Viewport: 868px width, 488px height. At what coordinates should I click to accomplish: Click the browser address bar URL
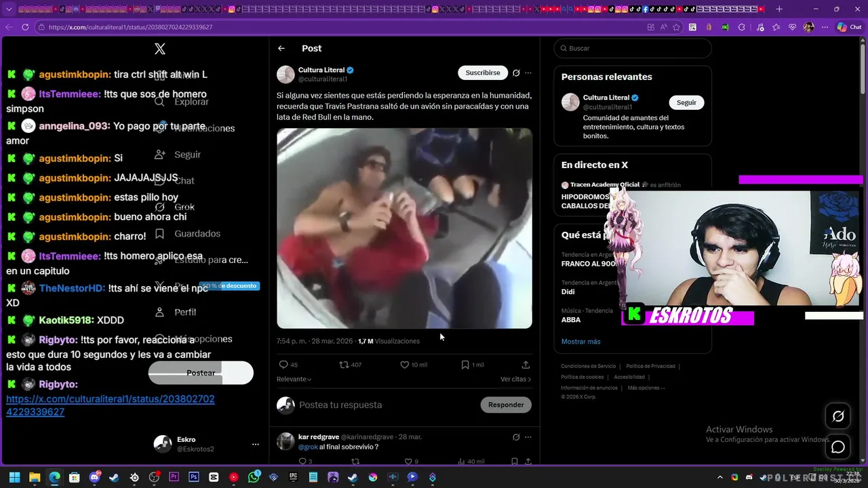tap(130, 27)
